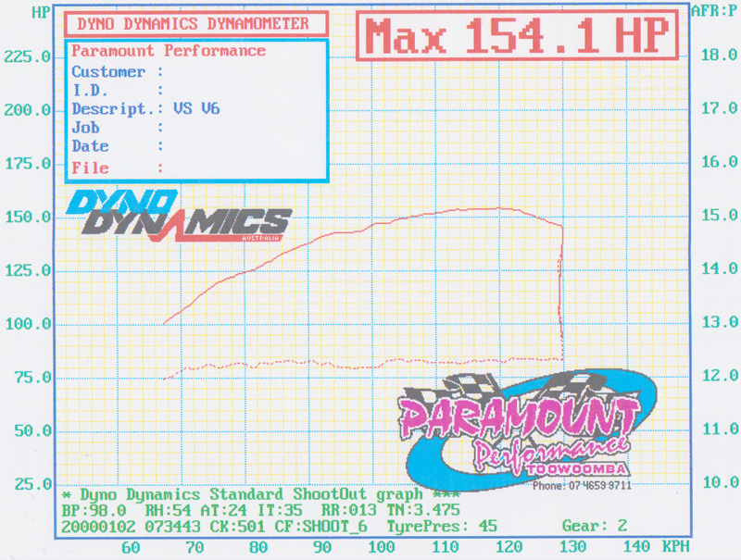Click the 60 KPH axis tick label

(x=131, y=547)
